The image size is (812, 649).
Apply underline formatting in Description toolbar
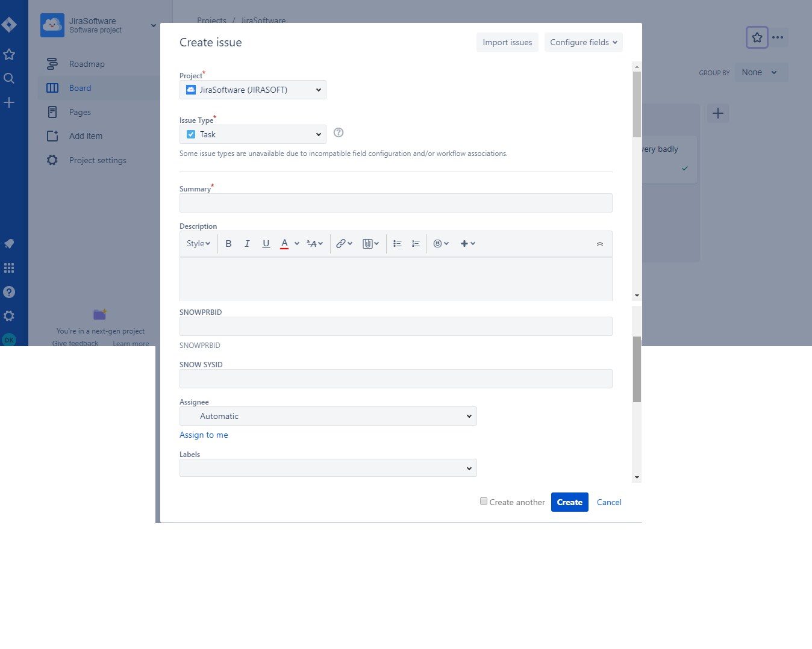point(266,244)
